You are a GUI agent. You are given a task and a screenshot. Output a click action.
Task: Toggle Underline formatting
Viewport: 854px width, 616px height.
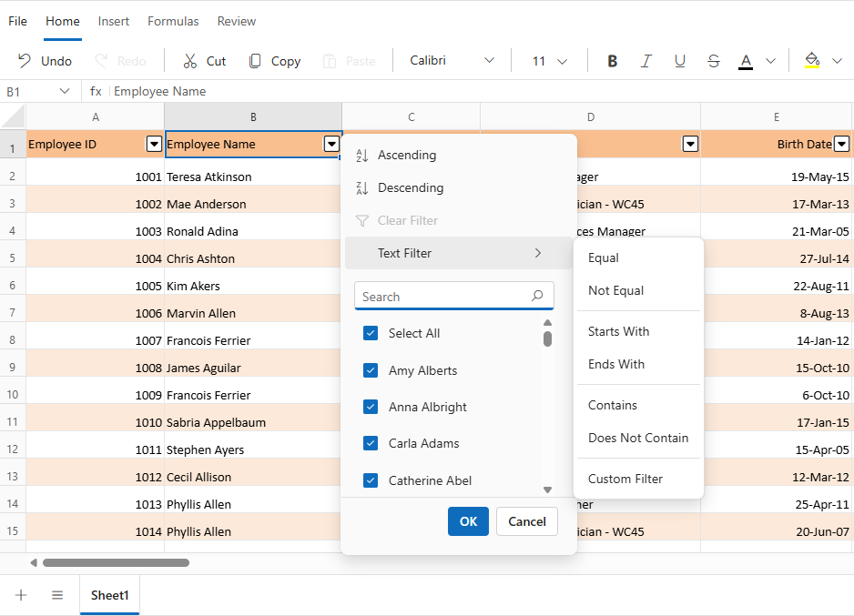tap(680, 61)
